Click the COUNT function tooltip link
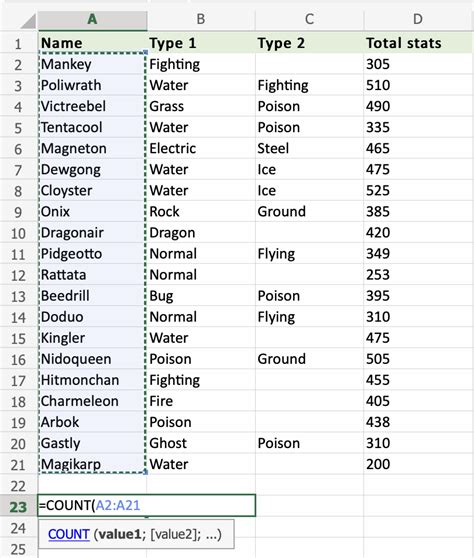The image size is (474, 558). (x=69, y=534)
